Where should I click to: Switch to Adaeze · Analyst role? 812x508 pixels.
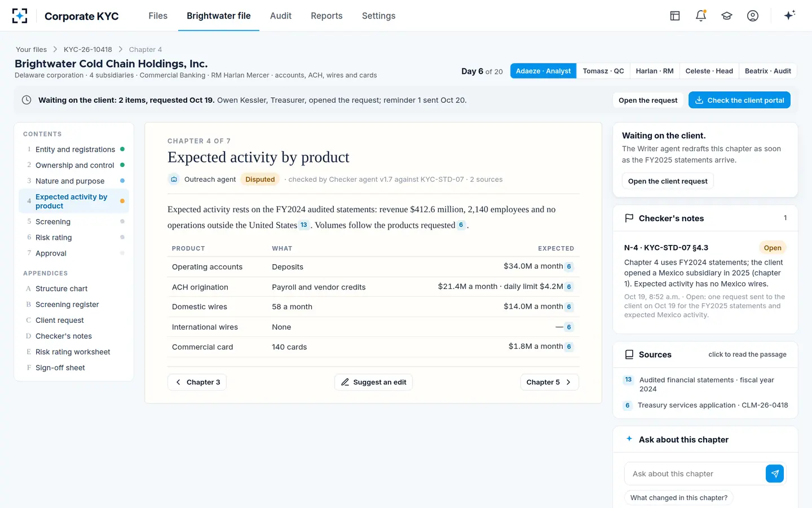[x=543, y=71]
